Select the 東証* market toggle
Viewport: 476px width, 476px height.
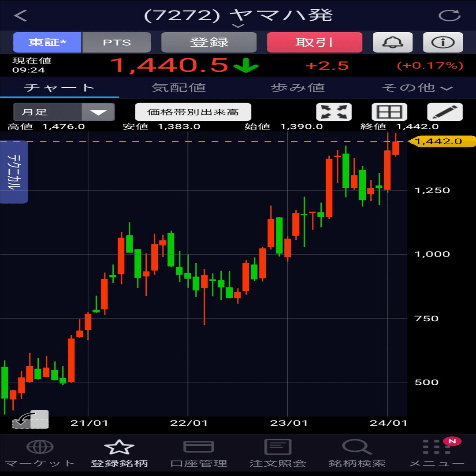47,42
